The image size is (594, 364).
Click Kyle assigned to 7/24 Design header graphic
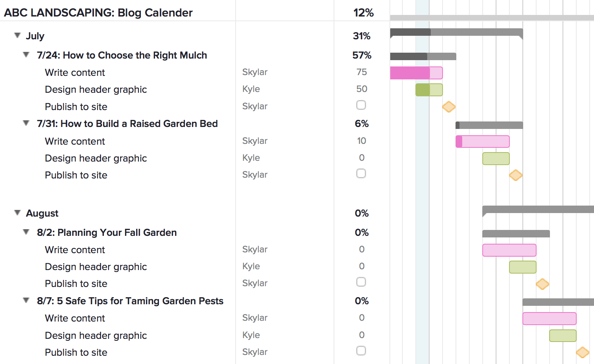251,89
